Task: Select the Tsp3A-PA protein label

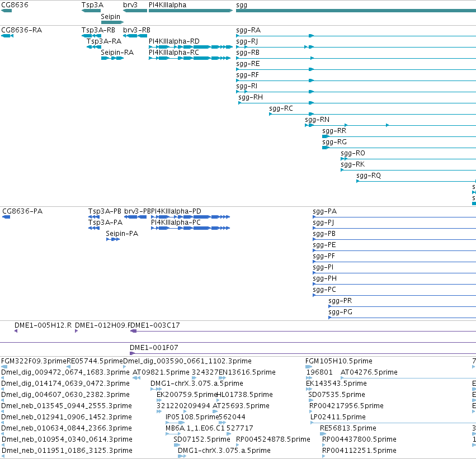Action: click(x=105, y=223)
